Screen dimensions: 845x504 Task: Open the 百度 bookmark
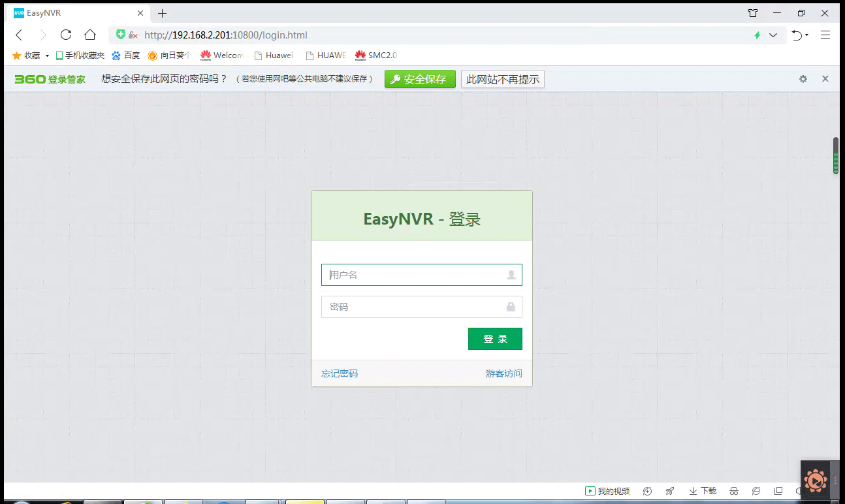[126, 55]
